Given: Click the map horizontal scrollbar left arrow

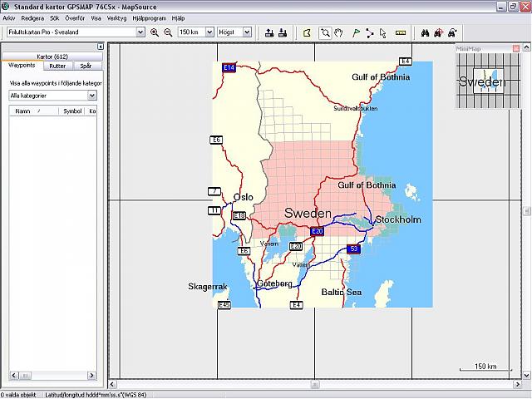Looking at the screenshot, I should click(112, 384).
